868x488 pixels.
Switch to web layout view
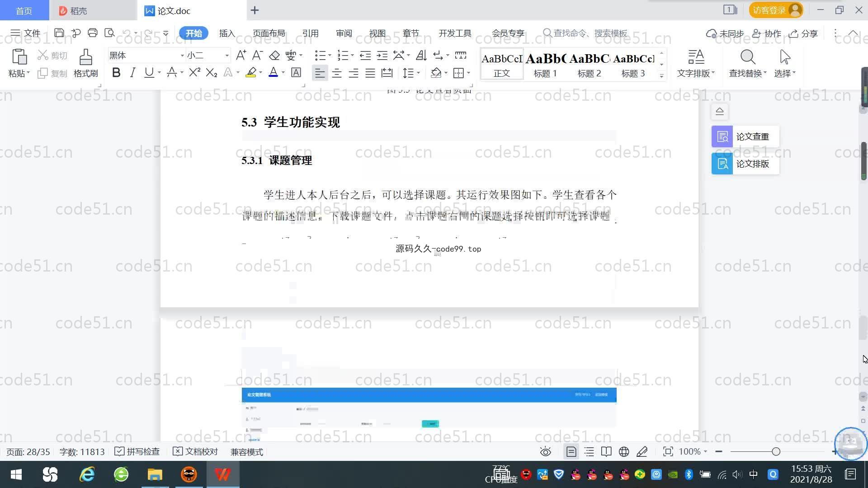click(624, 452)
